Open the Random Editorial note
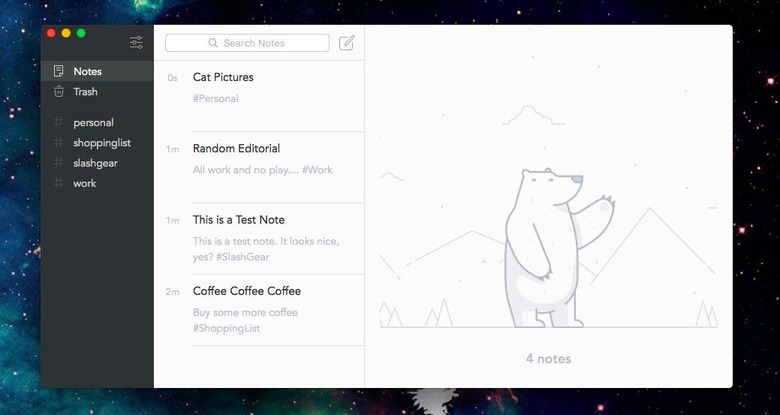The width and height of the screenshot is (780, 415). 259,167
